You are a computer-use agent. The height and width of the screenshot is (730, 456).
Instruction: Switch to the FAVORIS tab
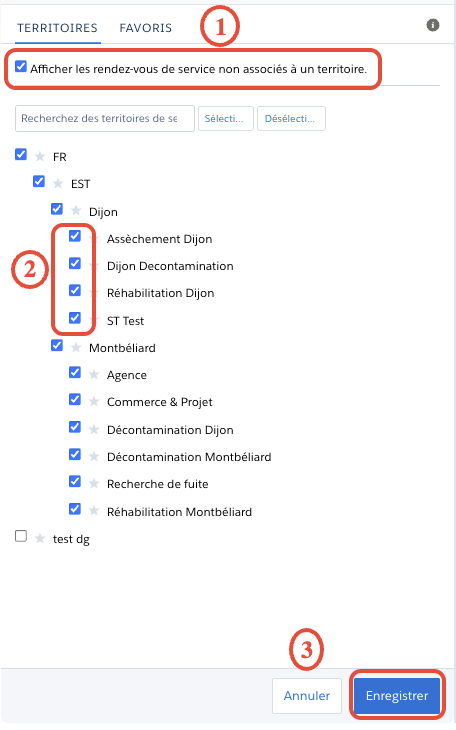pyautogui.click(x=145, y=28)
